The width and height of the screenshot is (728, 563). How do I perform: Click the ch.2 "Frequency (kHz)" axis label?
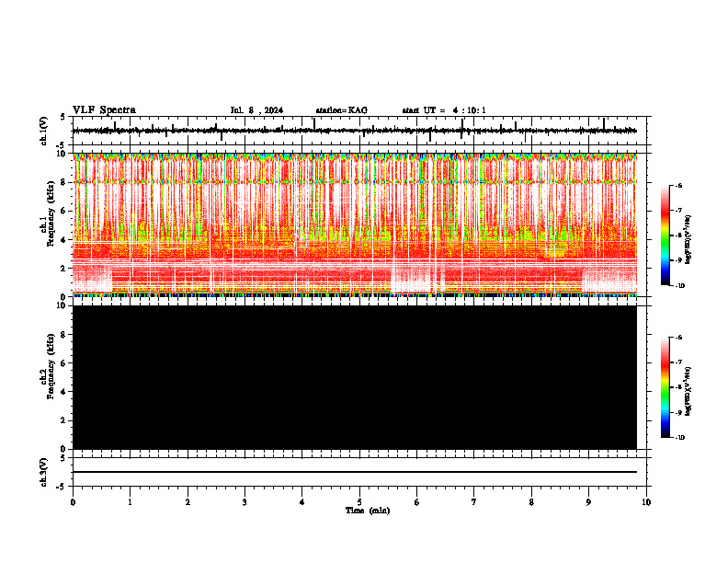(51, 366)
